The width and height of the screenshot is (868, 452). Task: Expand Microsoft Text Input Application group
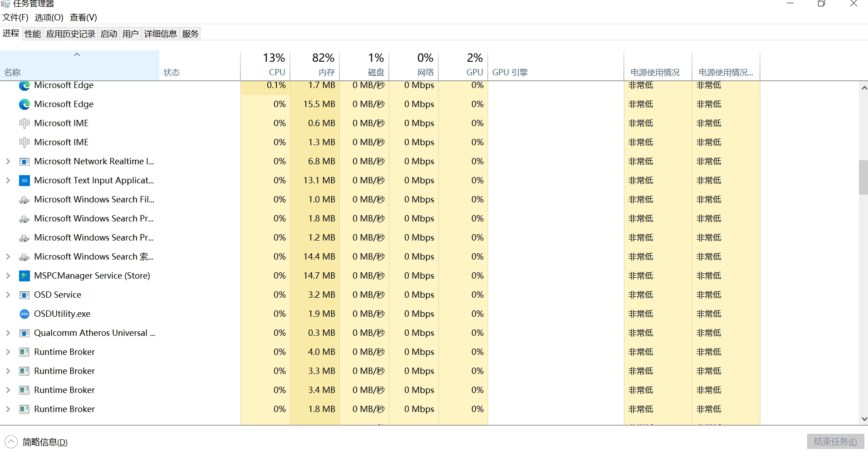pos(8,181)
